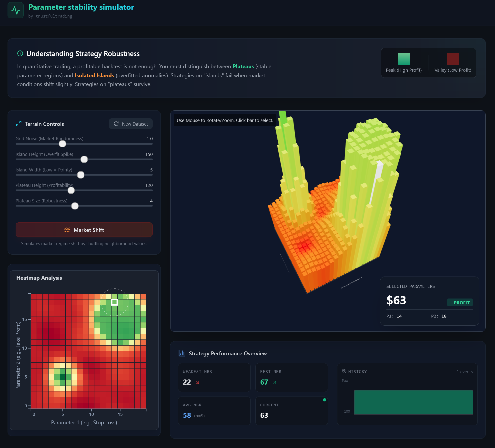Viewport: 495px width, 448px height.
Task: Click the pulse logo icon in header
Action: click(15, 10)
